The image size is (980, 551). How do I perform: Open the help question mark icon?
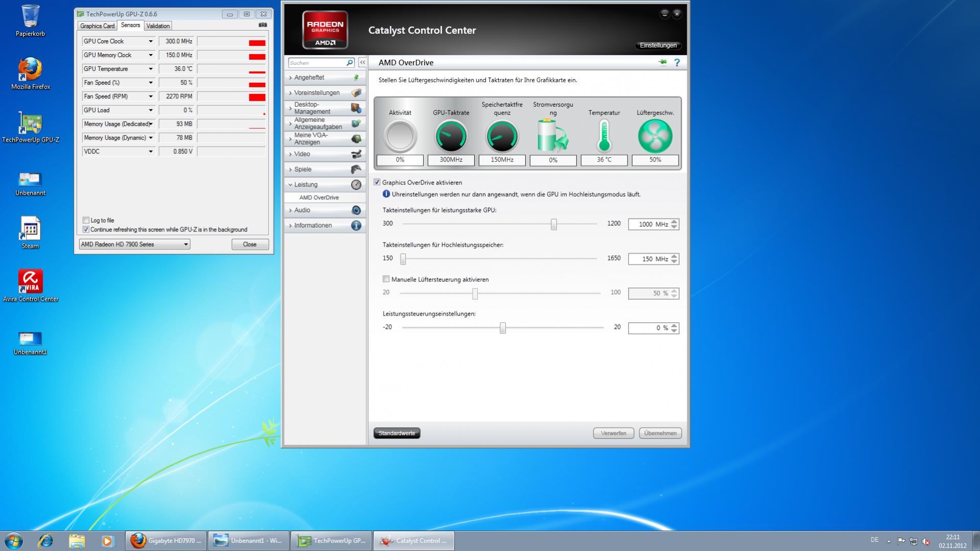677,62
